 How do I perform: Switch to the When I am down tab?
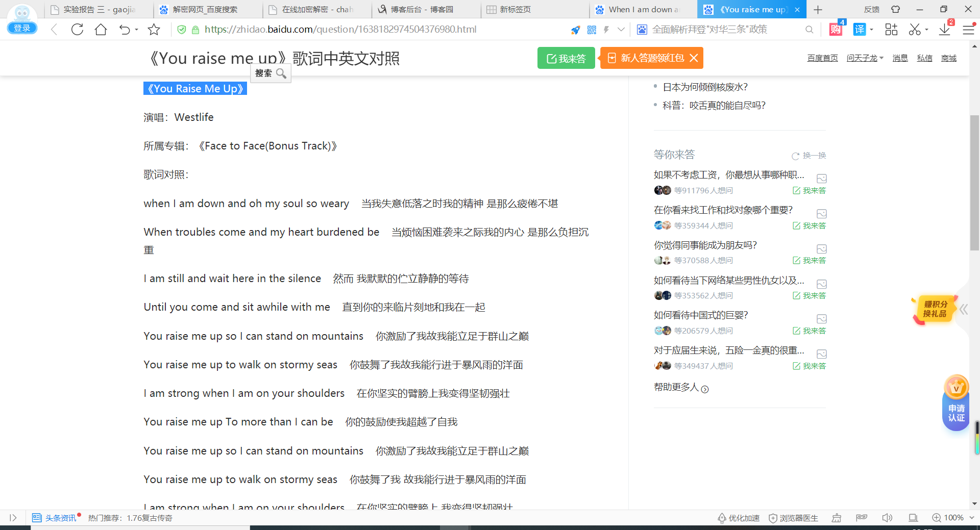[643, 10]
